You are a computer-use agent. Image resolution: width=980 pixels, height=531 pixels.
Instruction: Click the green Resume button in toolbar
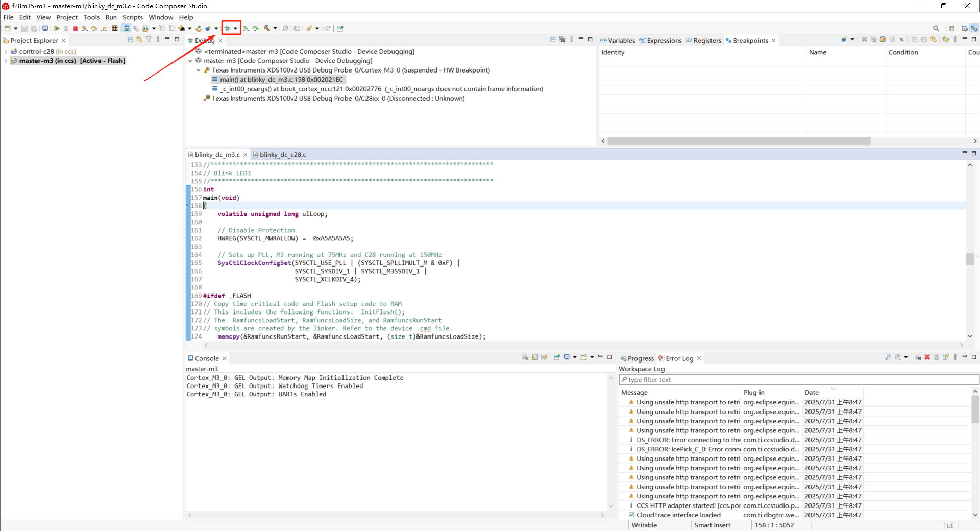pyautogui.click(x=57, y=29)
